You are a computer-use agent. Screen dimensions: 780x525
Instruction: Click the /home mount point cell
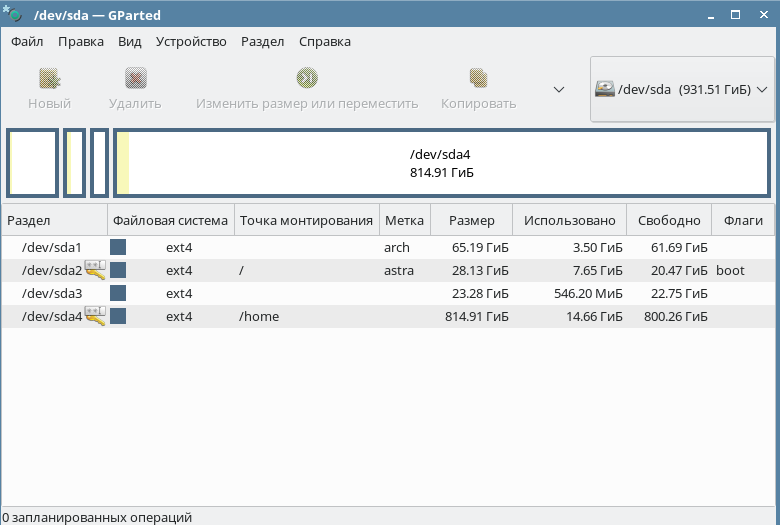pos(259,316)
